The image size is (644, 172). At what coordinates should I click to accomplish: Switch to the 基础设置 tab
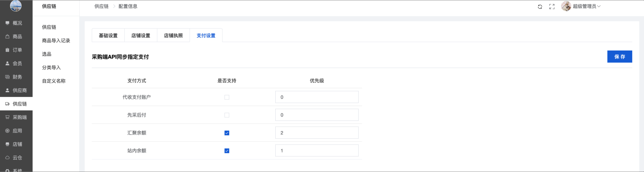pyautogui.click(x=108, y=36)
